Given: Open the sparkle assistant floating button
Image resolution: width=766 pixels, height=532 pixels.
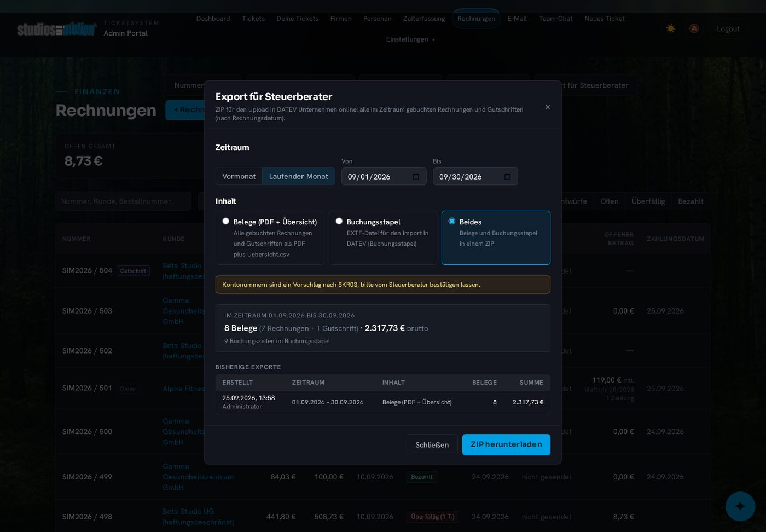Looking at the screenshot, I should pyautogui.click(x=740, y=506).
